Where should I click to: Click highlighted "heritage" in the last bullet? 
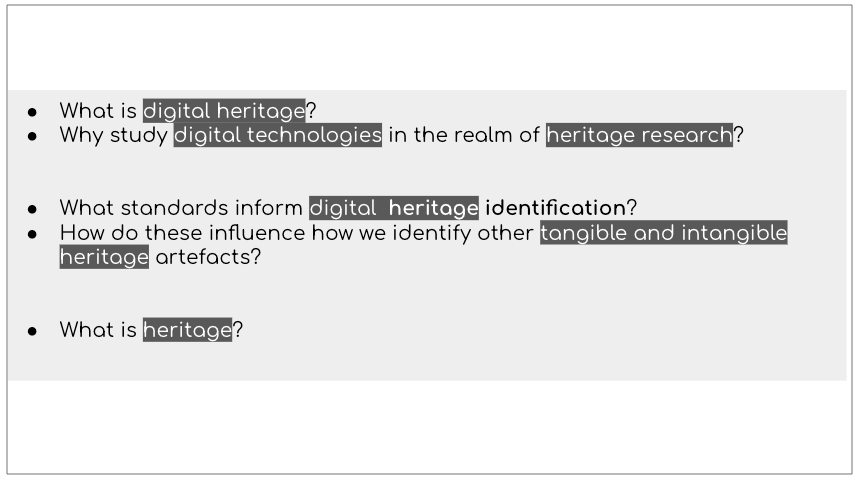187,330
